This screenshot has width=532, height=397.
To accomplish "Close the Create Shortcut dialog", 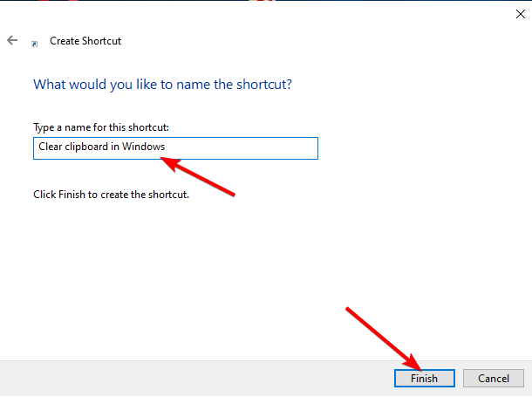I will (520, 14).
